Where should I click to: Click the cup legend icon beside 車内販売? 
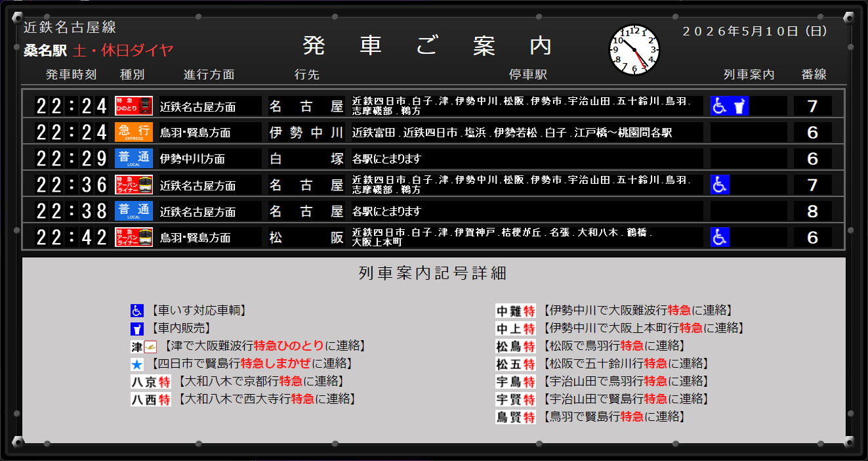pos(137,328)
